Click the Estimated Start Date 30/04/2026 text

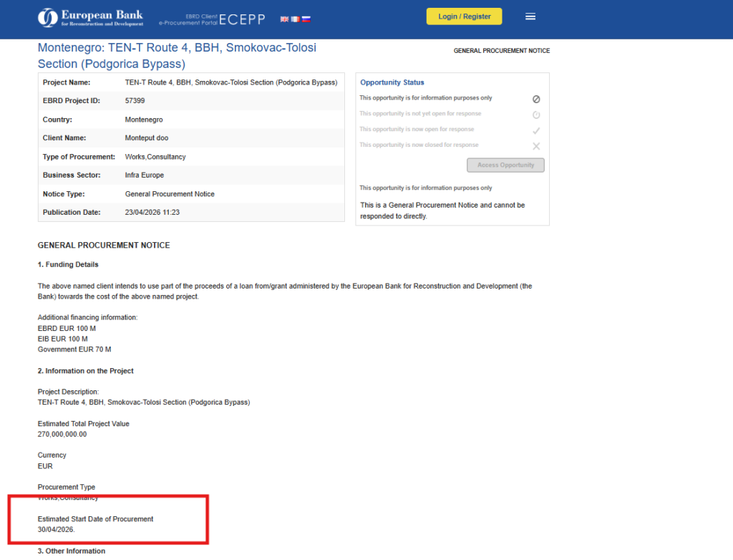click(x=56, y=530)
